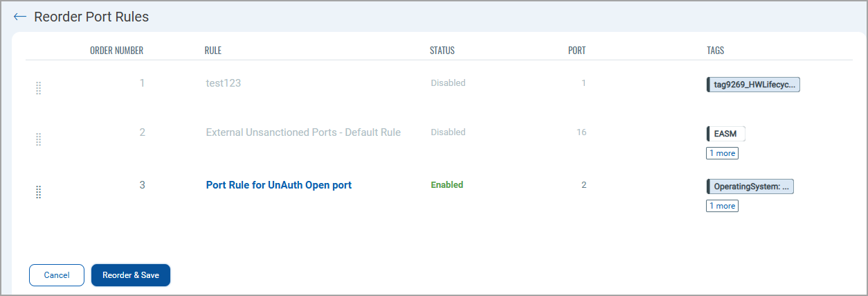Expand '1 more' tags under EASM
This screenshot has width=868, height=296.
click(x=722, y=153)
